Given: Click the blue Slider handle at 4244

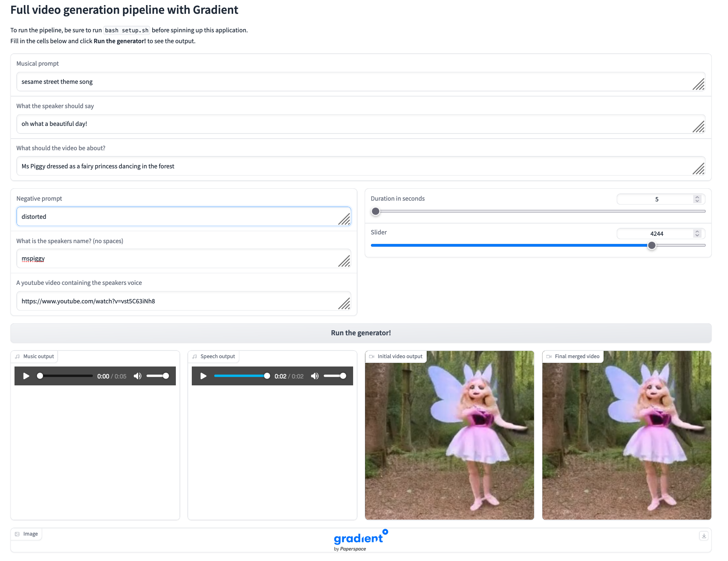Looking at the screenshot, I should tap(652, 245).
